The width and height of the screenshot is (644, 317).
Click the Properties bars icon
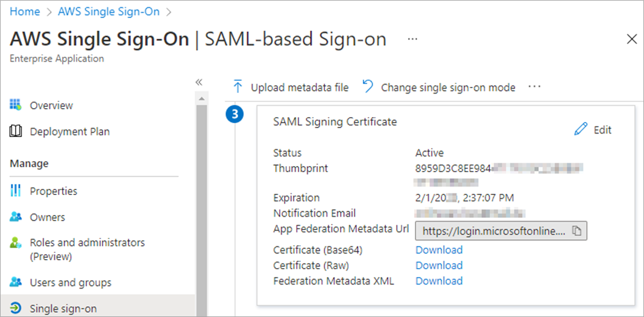[16, 191]
